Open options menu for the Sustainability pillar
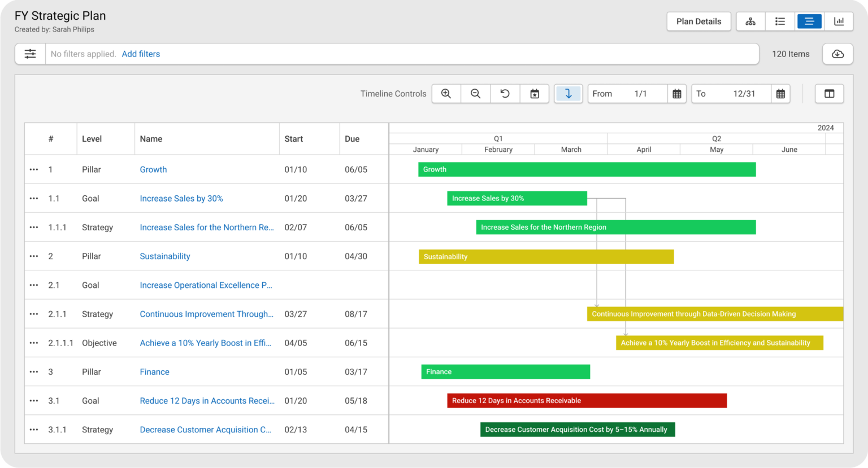Viewport: 868px width, 468px height. pyautogui.click(x=33, y=256)
